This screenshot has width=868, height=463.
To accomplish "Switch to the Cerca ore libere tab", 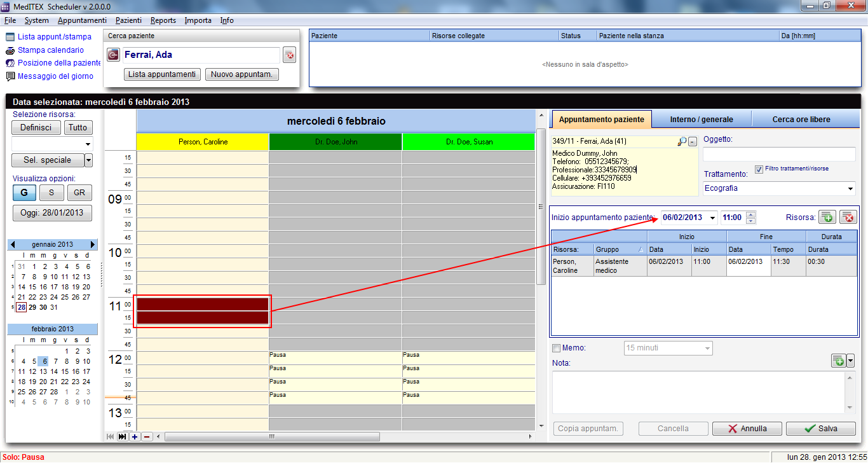I will point(801,119).
